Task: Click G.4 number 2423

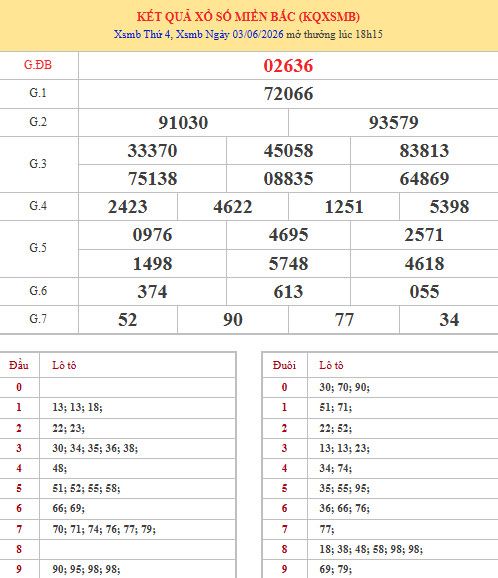Action: coord(128,206)
